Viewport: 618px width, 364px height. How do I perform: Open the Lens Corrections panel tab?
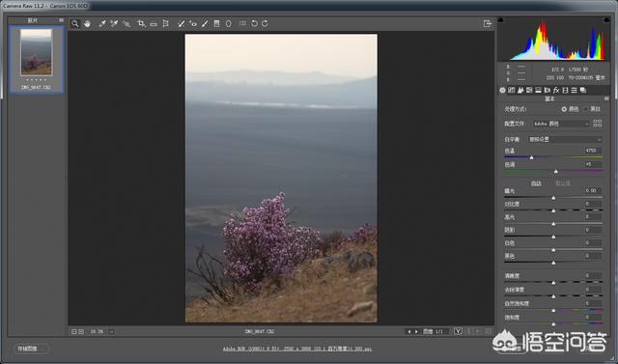point(548,90)
